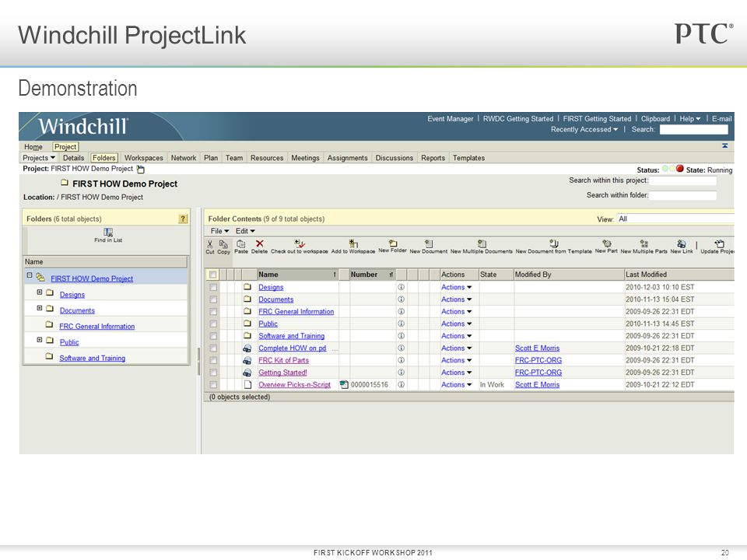Open the View combo box

tap(675, 219)
